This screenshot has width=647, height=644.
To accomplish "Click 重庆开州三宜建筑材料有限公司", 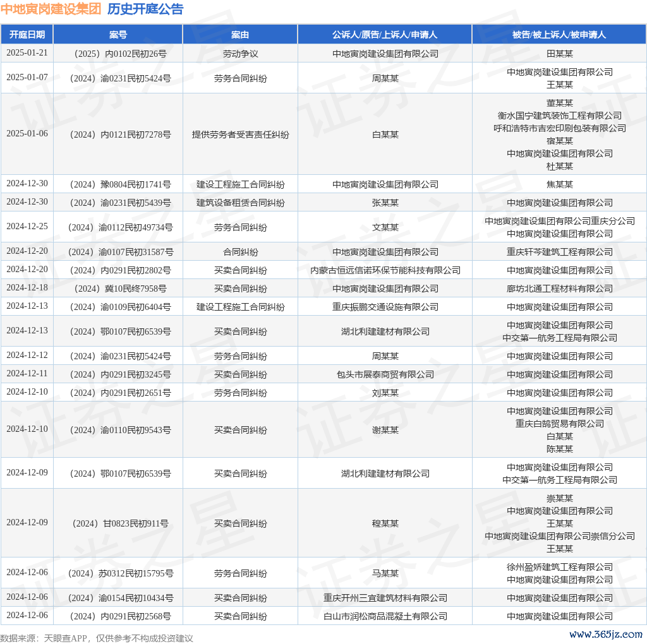I will tap(385, 598).
